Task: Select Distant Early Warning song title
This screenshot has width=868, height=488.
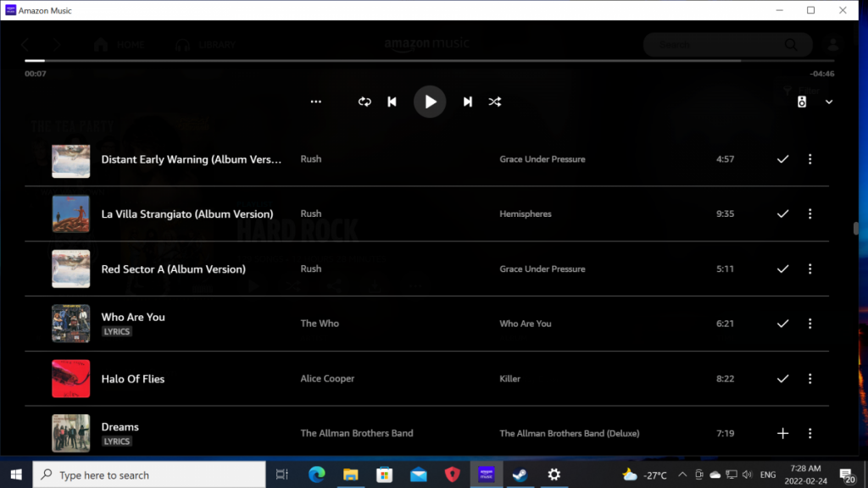Action: (191, 159)
